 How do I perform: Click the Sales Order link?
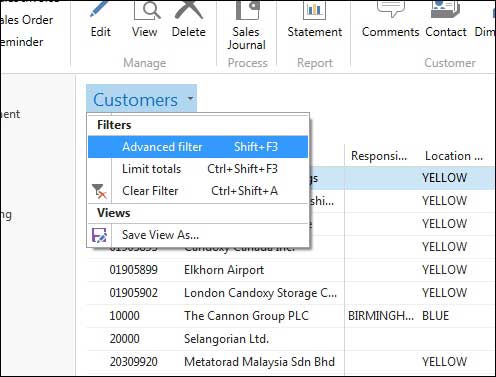27,20
